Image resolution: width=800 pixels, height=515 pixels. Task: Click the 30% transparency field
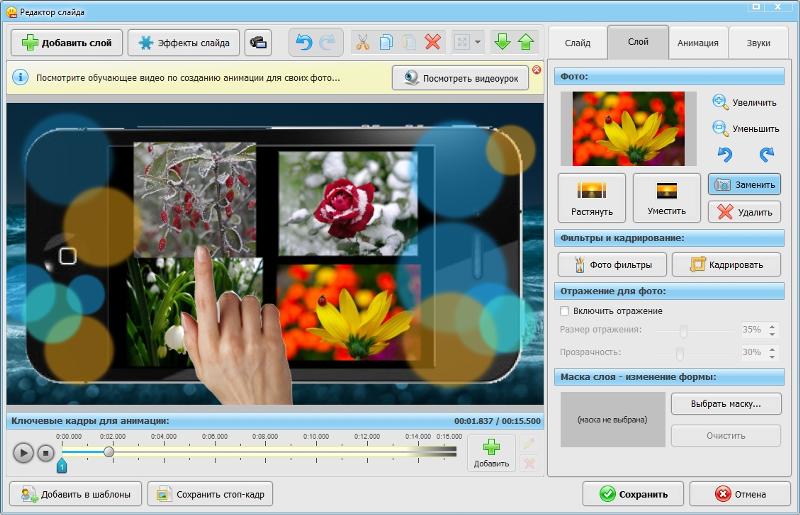(753, 352)
